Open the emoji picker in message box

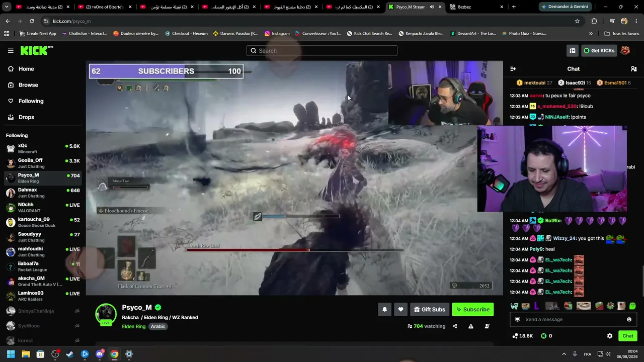pyautogui.click(x=629, y=319)
